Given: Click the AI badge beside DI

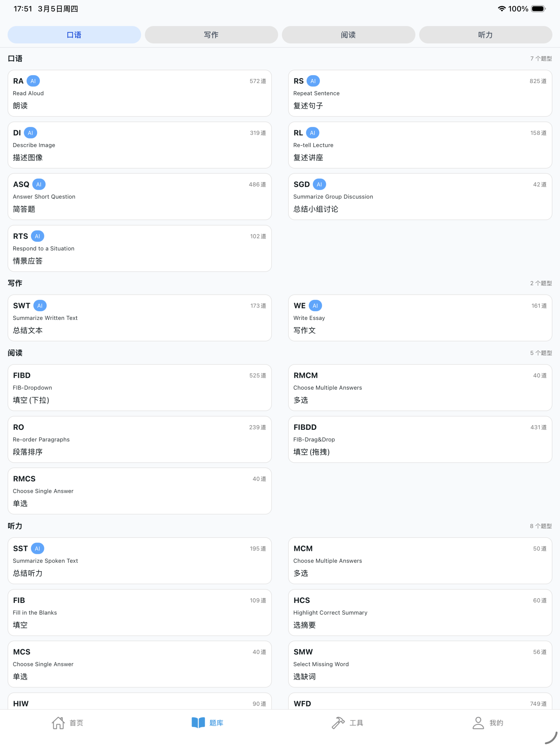Looking at the screenshot, I should pyautogui.click(x=30, y=133).
